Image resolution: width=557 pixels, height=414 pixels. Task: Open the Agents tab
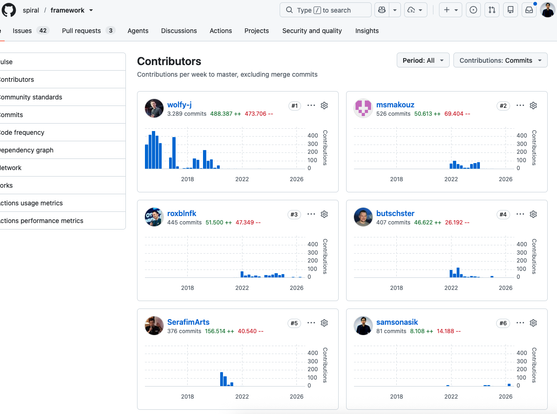pyautogui.click(x=138, y=31)
